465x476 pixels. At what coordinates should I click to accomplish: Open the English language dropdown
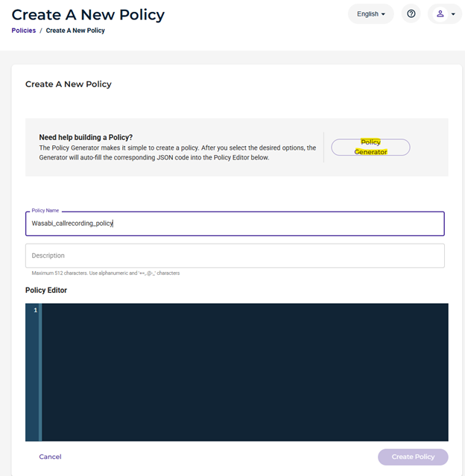click(x=371, y=14)
